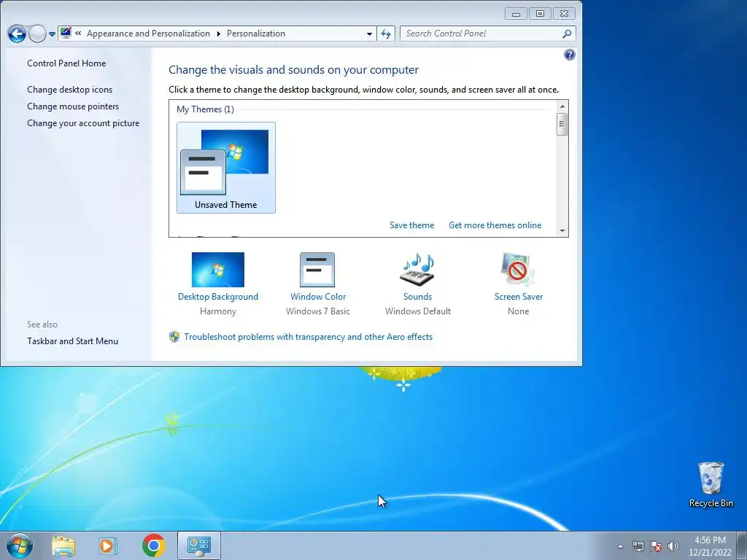Launch Windows Media Player from taskbar

(x=108, y=545)
